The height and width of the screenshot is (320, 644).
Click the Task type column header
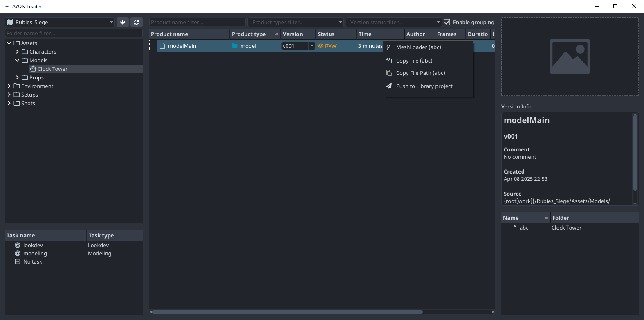[115, 235]
